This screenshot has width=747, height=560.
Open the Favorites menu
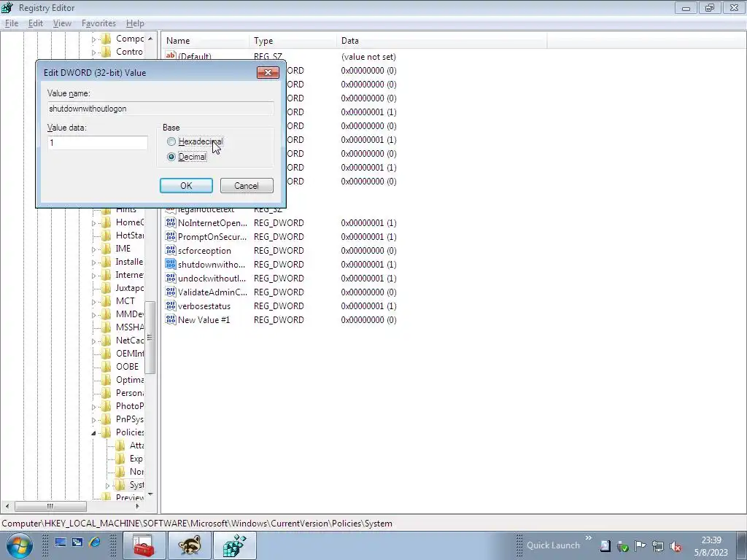coord(98,23)
